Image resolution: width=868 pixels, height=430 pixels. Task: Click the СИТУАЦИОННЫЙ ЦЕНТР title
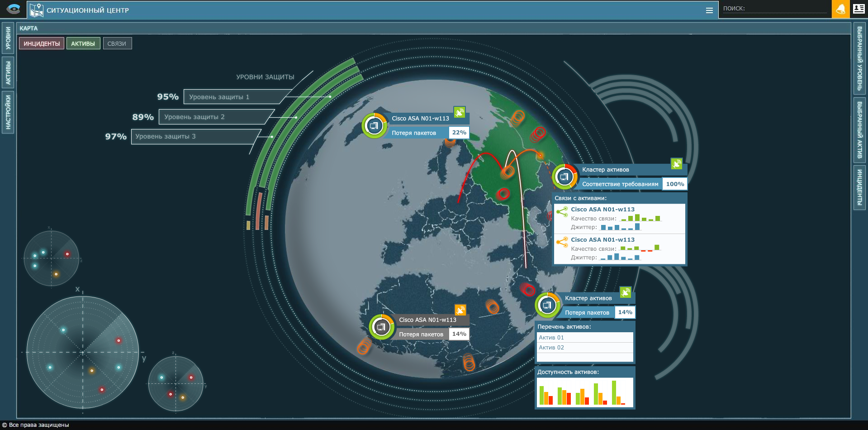tap(88, 10)
